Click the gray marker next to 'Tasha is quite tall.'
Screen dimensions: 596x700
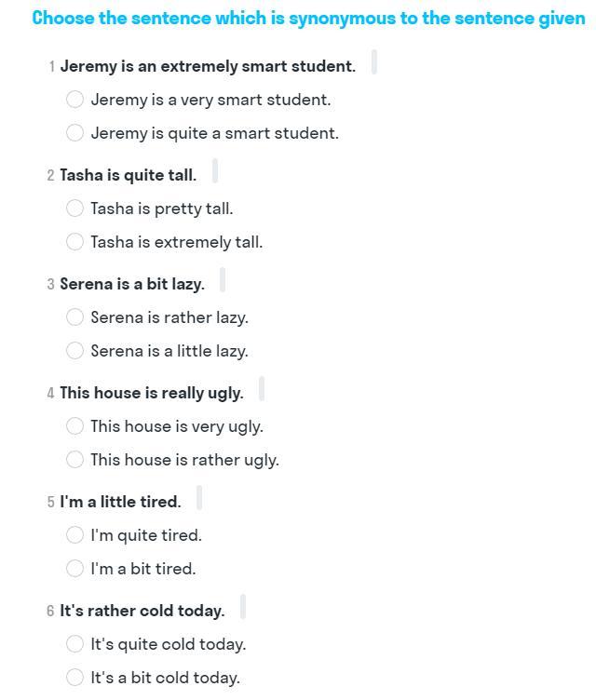(x=215, y=170)
